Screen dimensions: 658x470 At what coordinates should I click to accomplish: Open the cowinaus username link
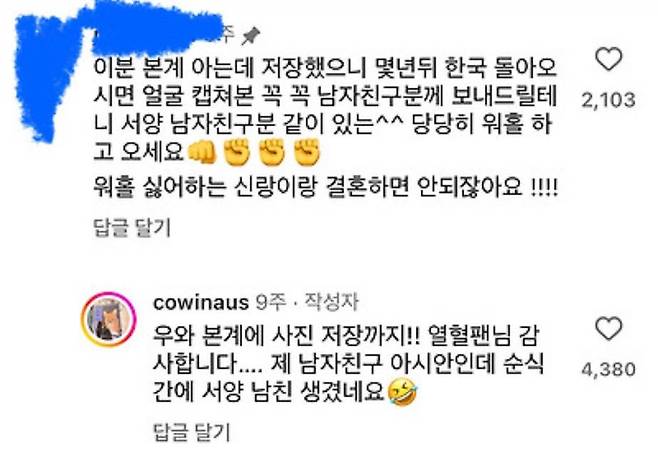pyautogui.click(x=201, y=302)
